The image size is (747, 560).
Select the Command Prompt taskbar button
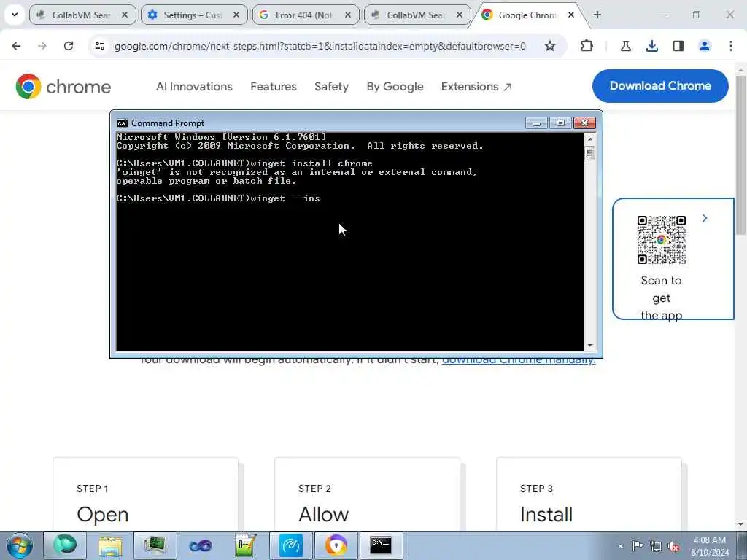381,545
